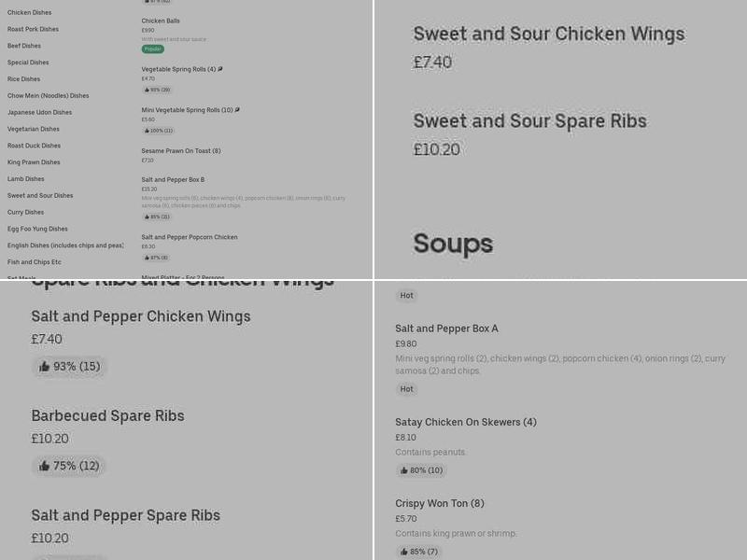Open the Sweet and Sour Chicken Wings item
The width and height of the screenshot is (747, 560).
click(549, 33)
